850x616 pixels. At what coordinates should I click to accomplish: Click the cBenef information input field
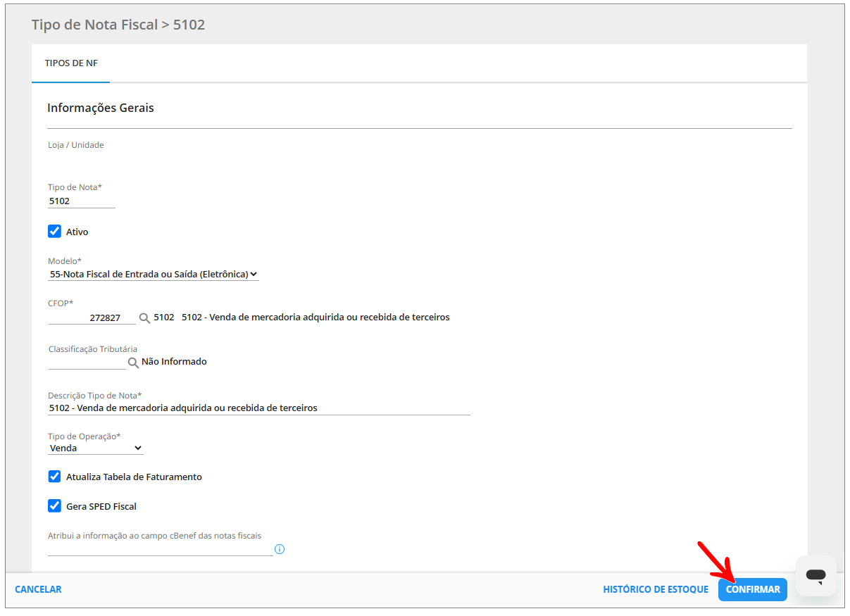tap(160, 549)
